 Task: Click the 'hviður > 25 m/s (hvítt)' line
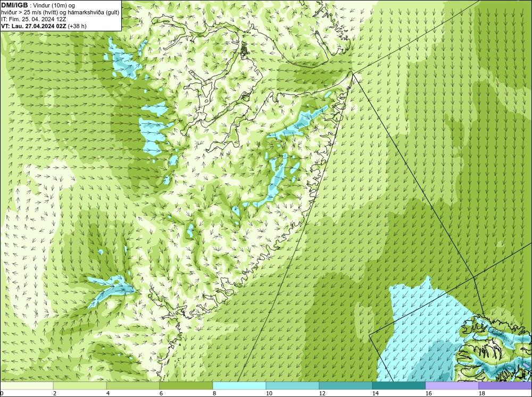coord(60,13)
